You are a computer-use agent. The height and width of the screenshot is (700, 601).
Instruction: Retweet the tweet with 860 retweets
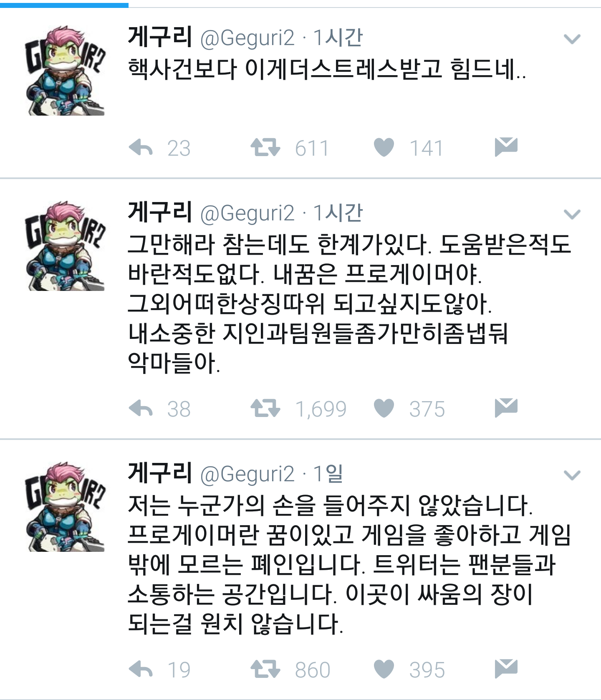point(265,670)
